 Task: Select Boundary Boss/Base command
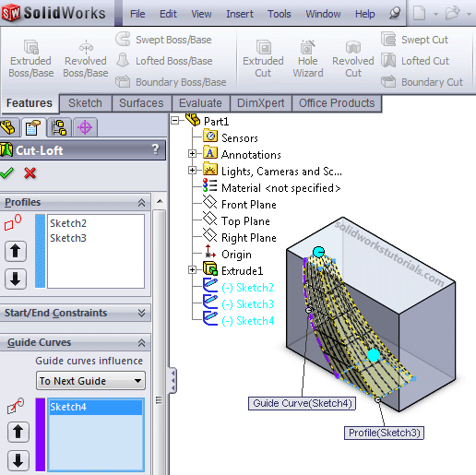pos(171,82)
